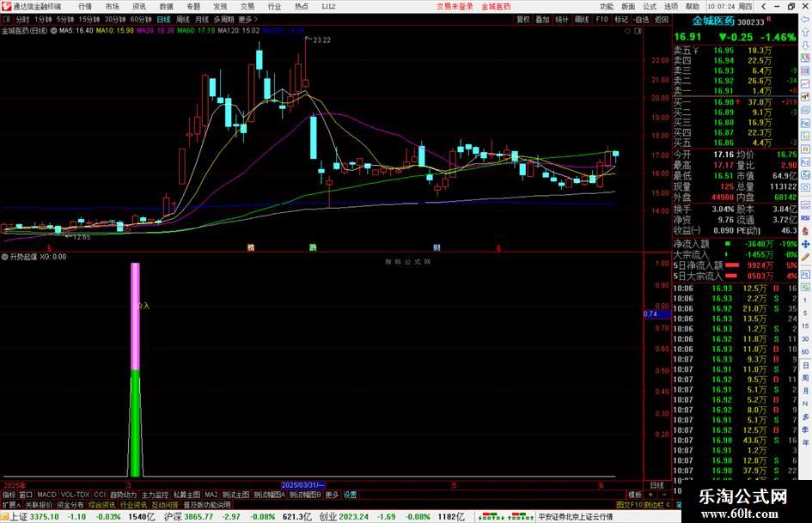812x523 pixels.
Task: Select the 季 period icon in right sidebar
Action: (x=806, y=429)
